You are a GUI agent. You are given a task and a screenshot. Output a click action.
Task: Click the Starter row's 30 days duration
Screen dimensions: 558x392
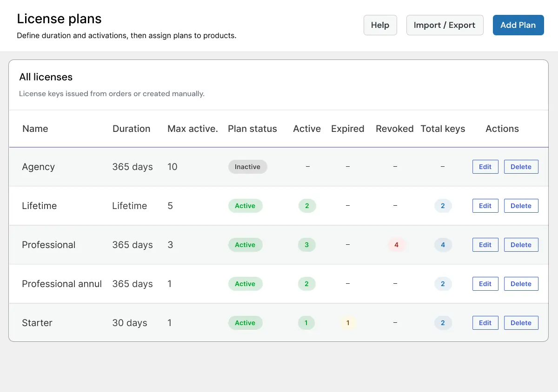pos(130,323)
